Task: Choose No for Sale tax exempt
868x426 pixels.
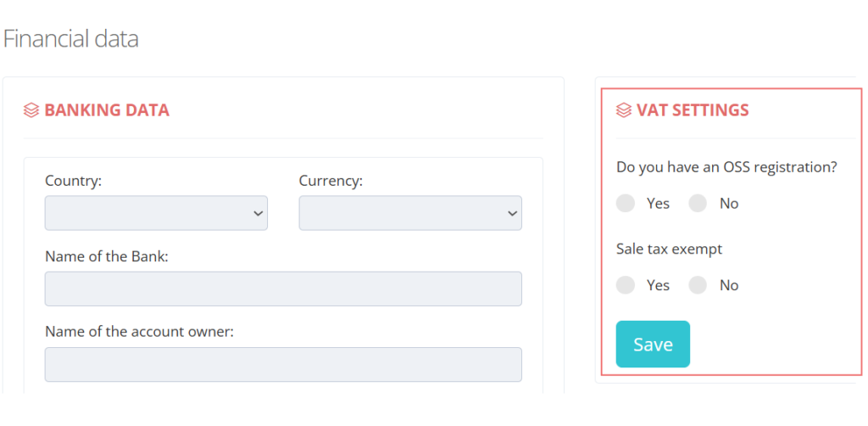Action: tap(698, 285)
